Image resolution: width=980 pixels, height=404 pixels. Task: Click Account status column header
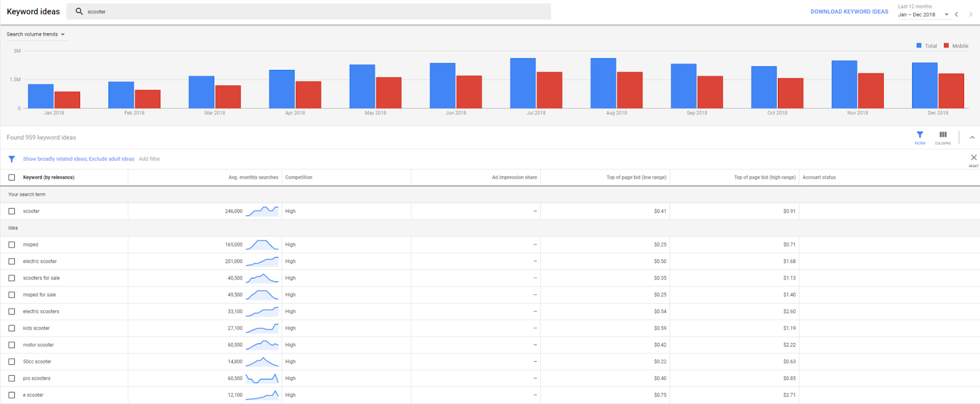pos(819,178)
